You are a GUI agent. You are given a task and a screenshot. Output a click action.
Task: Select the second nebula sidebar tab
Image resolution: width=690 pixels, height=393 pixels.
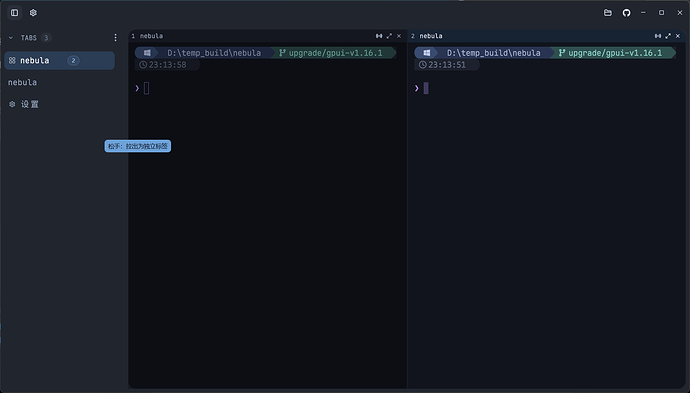click(x=22, y=82)
